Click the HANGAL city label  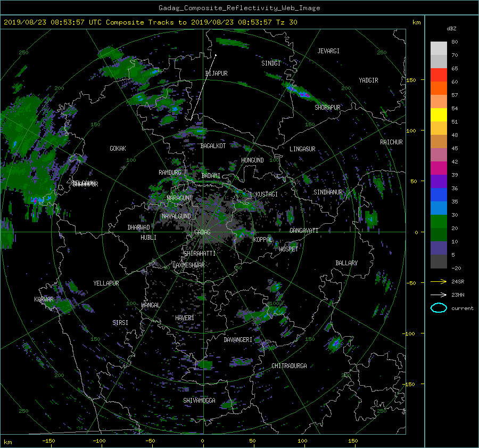[x=150, y=305]
